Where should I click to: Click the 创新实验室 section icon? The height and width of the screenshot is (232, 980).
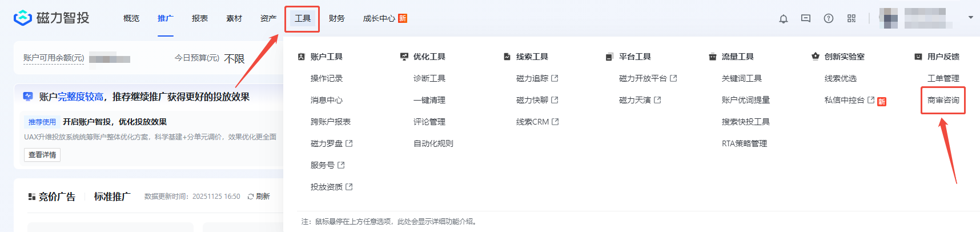tap(816, 57)
